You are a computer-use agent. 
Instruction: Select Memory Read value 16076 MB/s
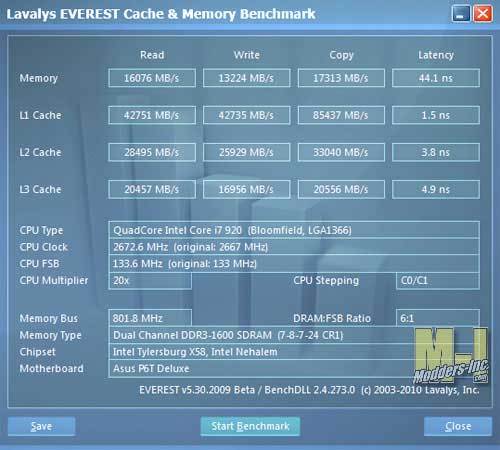pyautogui.click(x=152, y=78)
